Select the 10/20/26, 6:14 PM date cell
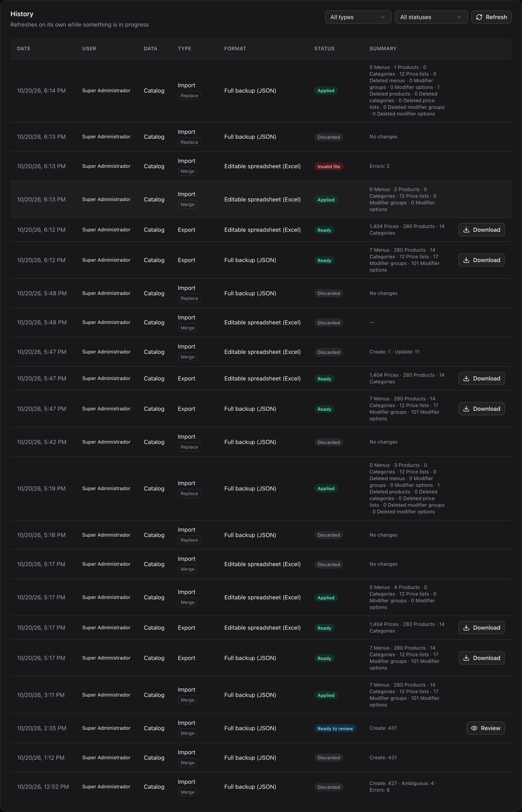This screenshot has width=522, height=812. (41, 91)
